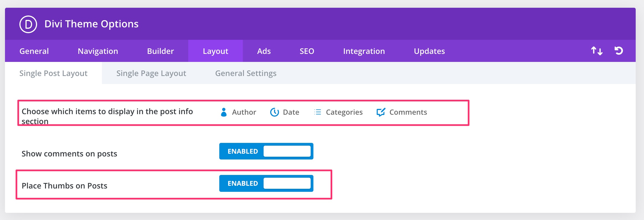Click the reset options icon
The image size is (644, 220).
(x=619, y=51)
